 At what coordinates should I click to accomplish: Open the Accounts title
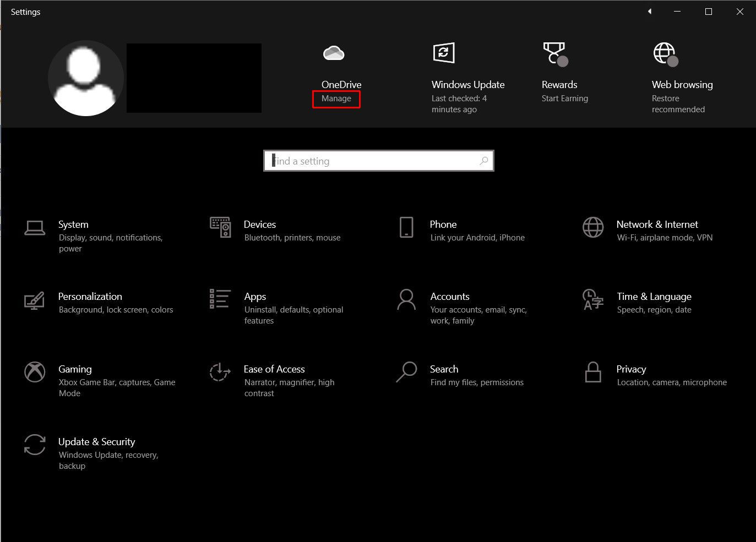450,296
